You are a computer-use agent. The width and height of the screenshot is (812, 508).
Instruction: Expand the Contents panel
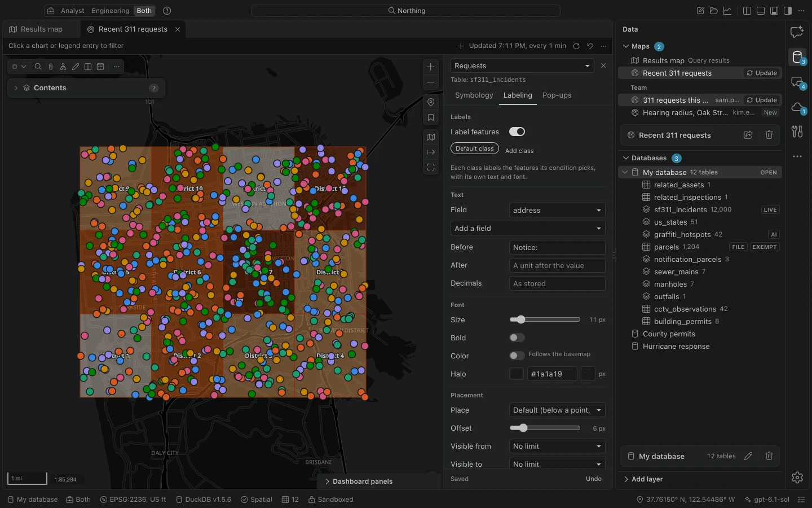[86, 88]
